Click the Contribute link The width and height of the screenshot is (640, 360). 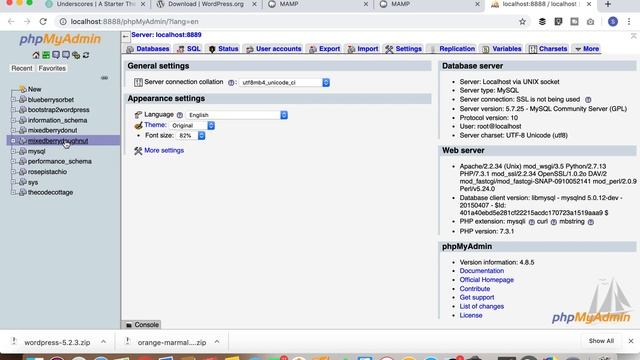(x=475, y=289)
